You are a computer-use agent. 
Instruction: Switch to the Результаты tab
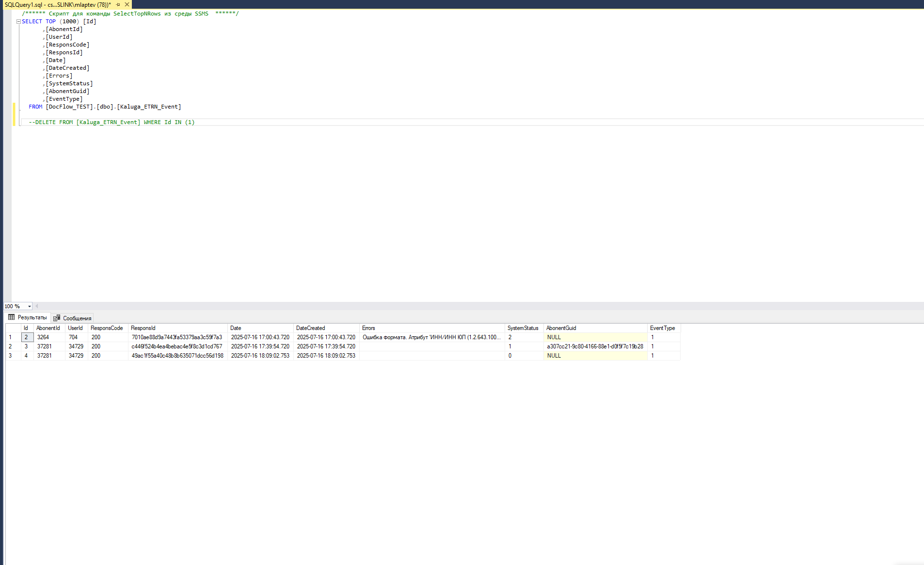click(x=28, y=317)
